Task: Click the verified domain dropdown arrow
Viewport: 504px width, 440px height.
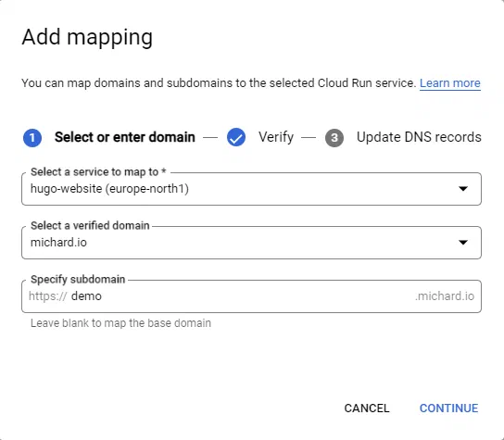Action: (463, 243)
